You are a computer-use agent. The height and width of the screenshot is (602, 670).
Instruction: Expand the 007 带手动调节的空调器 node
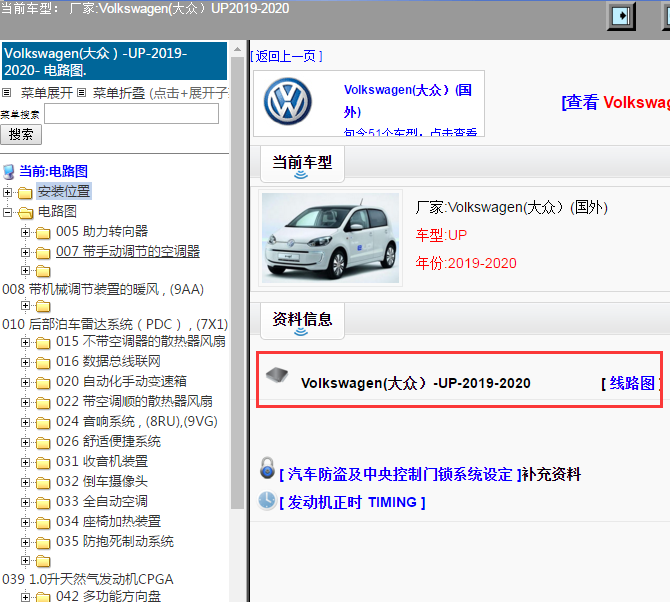coord(26,253)
